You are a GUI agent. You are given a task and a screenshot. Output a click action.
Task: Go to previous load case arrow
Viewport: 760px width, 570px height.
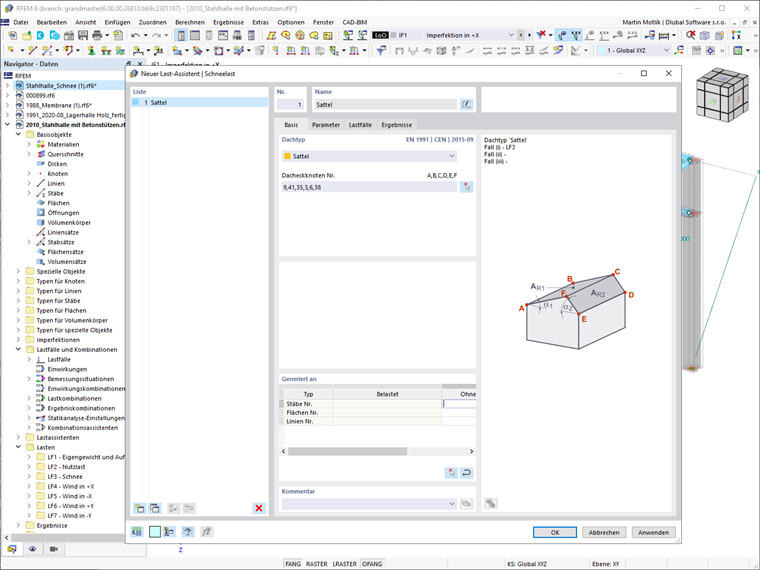pos(521,35)
